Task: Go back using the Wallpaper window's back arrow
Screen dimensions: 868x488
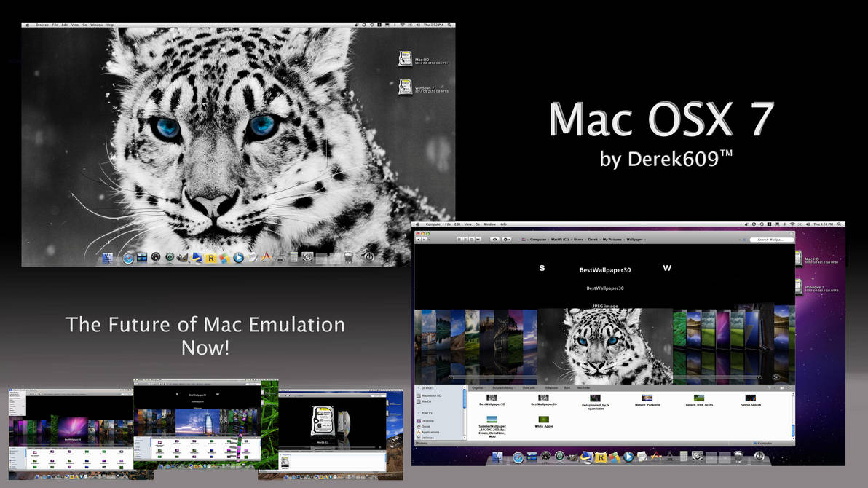Action: point(419,240)
